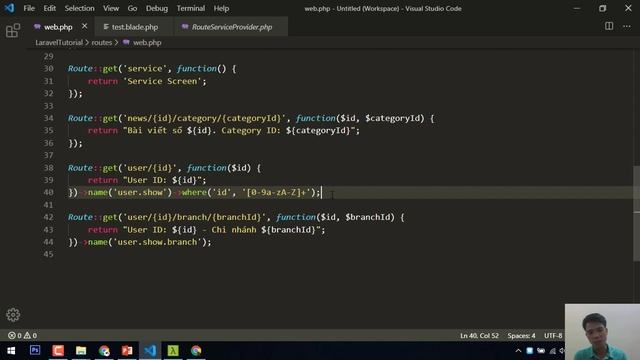Screen dimensions: 640x360
Task: Click 'user/{id}/branch/{branchId}' route string
Action: tap(194, 217)
